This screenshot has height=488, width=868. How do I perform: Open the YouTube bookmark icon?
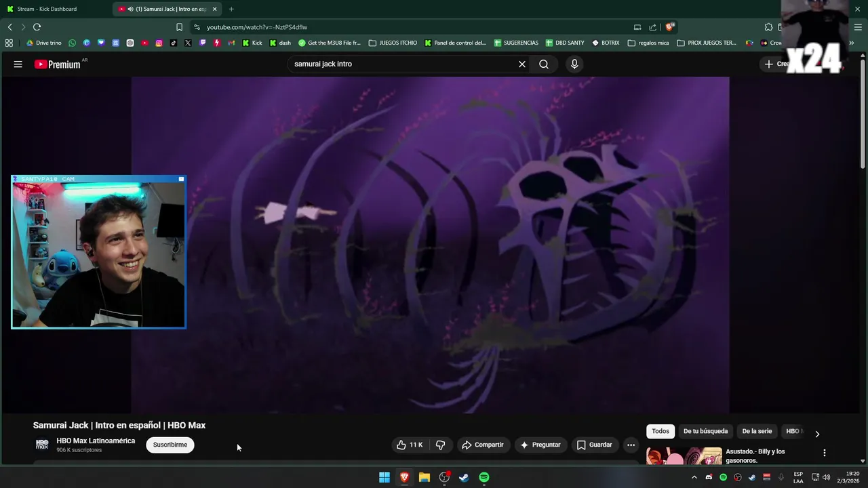(x=144, y=43)
